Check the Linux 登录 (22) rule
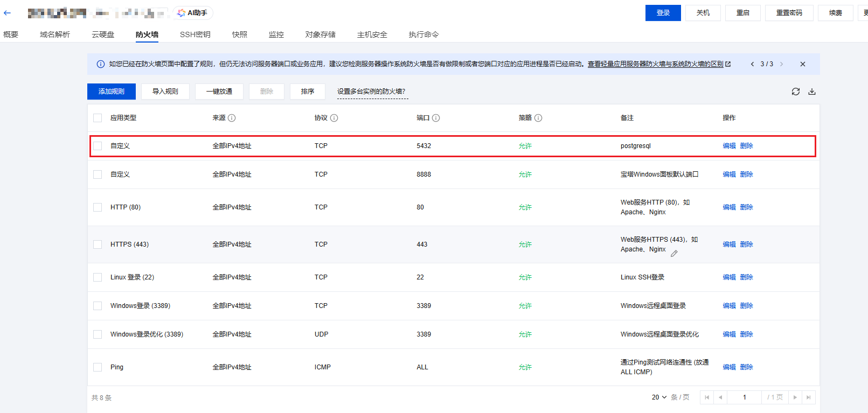Image resolution: width=868 pixels, height=413 pixels. [98, 277]
